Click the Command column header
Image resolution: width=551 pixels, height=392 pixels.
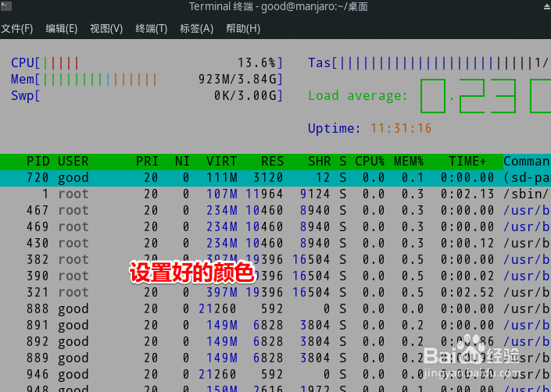pyautogui.click(x=527, y=162)
